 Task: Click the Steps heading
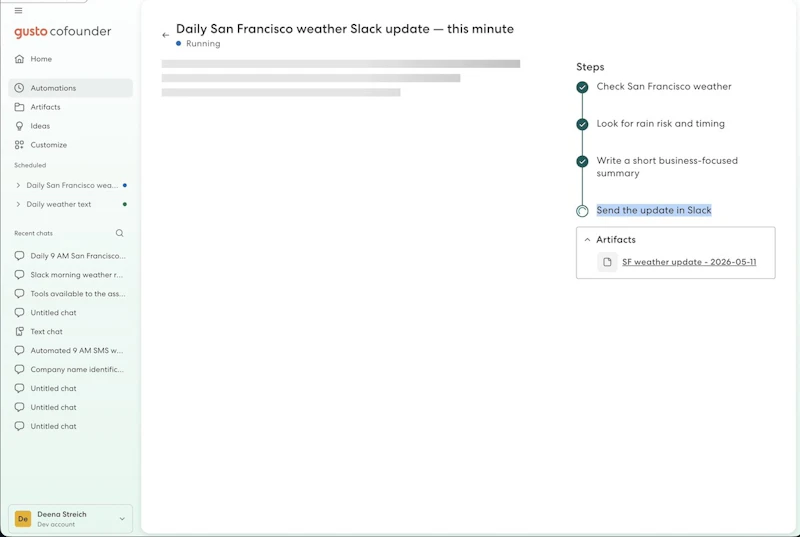(x=590, y=67)
